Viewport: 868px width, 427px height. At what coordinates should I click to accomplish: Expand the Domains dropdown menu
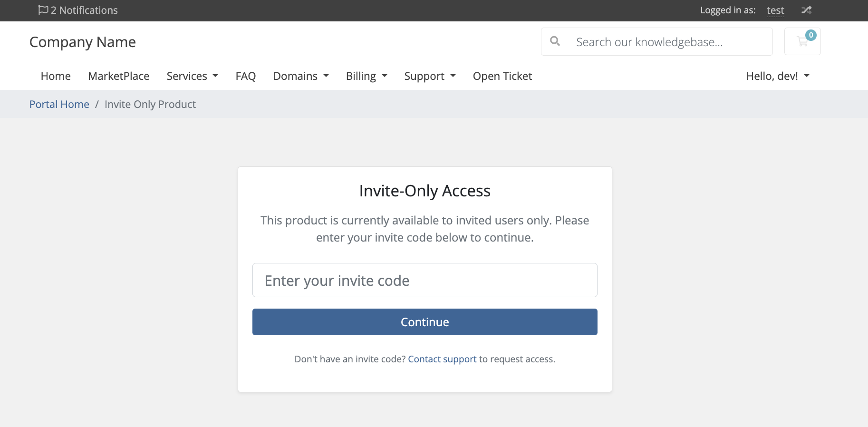(301, 76)
